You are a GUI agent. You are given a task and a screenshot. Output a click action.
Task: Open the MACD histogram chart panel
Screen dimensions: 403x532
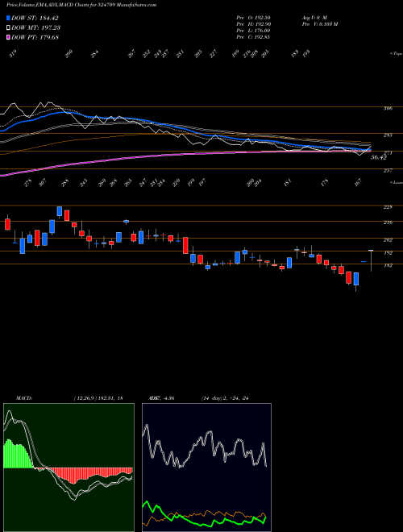click(69, 468)
